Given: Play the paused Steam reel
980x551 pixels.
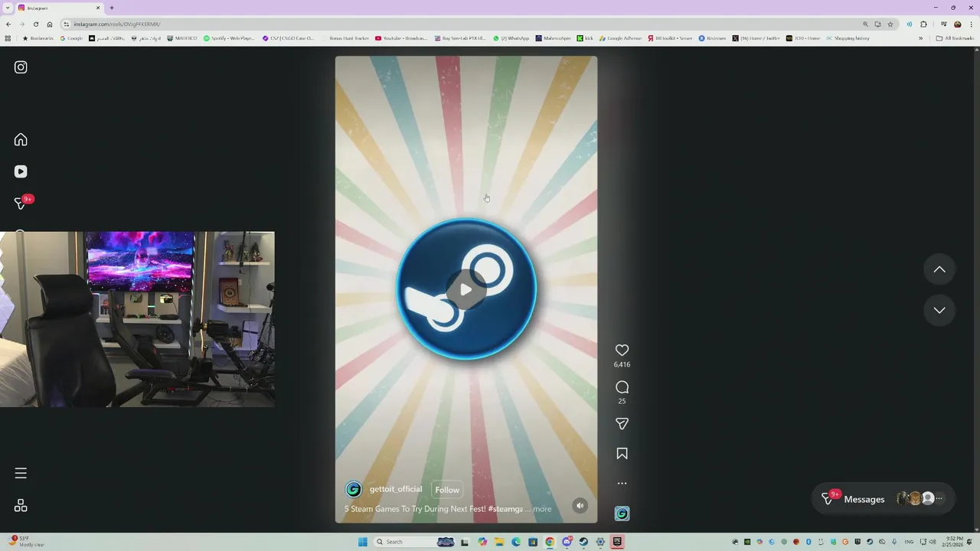Looking at the screenshot, I should pos(465,289).
